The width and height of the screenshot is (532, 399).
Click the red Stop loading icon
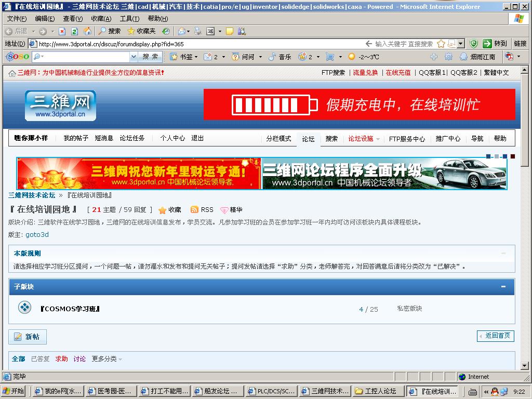tap(62, 31)
